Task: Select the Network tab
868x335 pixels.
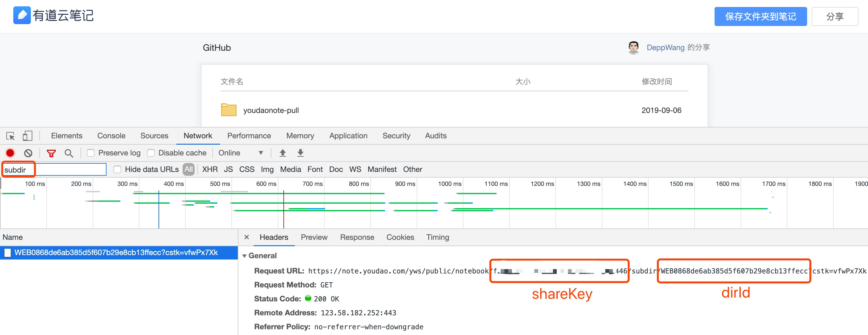Action: [x=198, y=136]
